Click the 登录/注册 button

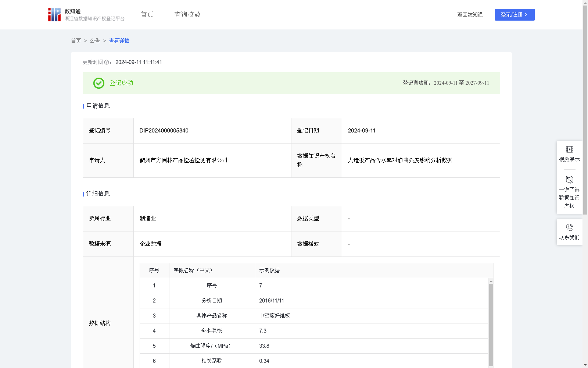(514, 15)
